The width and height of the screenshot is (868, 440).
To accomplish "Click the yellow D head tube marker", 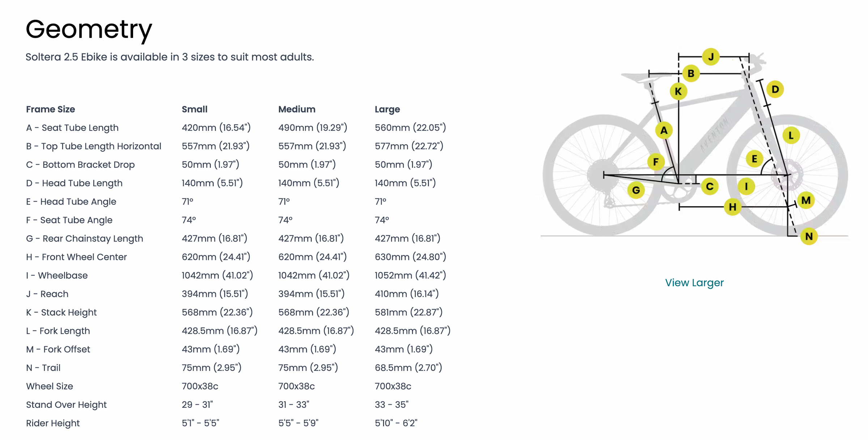I will [x=775, y=89].
